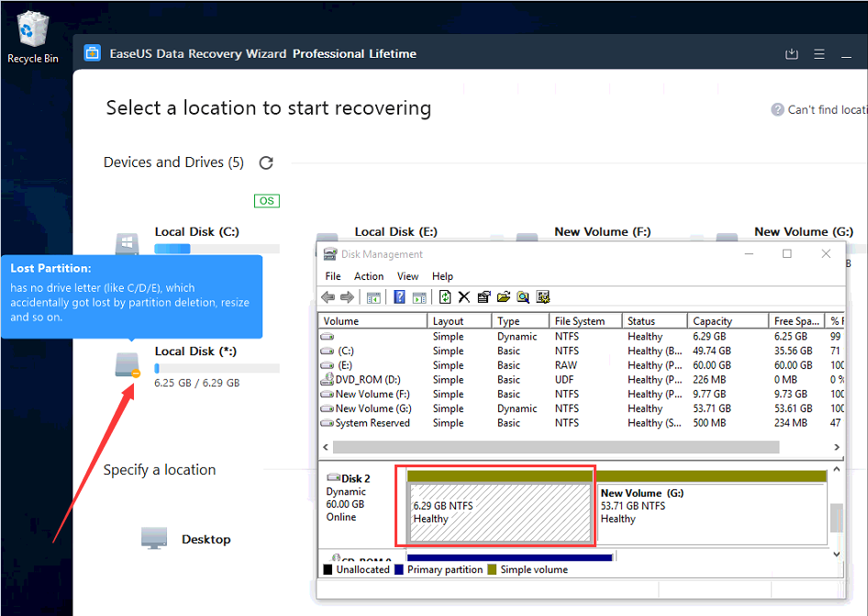Click the magnifier Explore toolbar icon
The height and width of the screenshot is (616, 868).
[523, 297]
